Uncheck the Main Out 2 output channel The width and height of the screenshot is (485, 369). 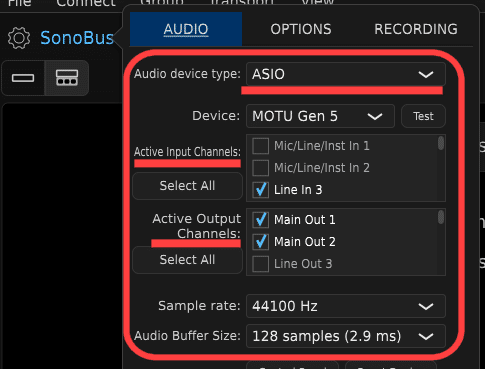point(260,242)
